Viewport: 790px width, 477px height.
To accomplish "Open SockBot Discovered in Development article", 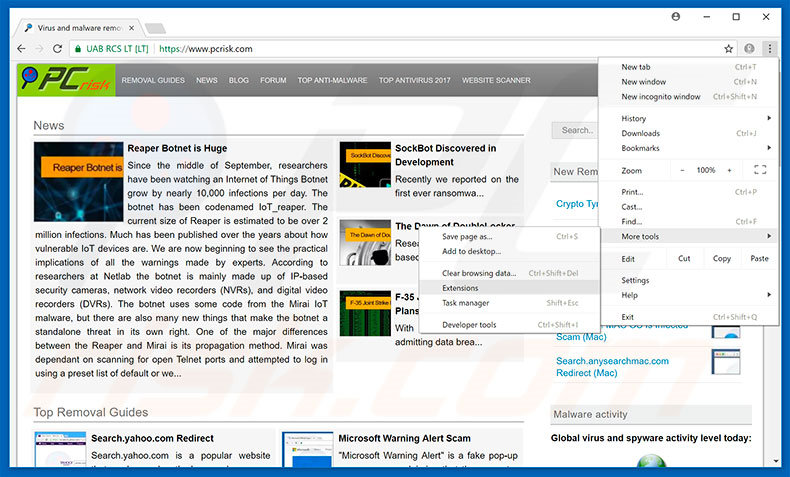I will coord(445,155).
